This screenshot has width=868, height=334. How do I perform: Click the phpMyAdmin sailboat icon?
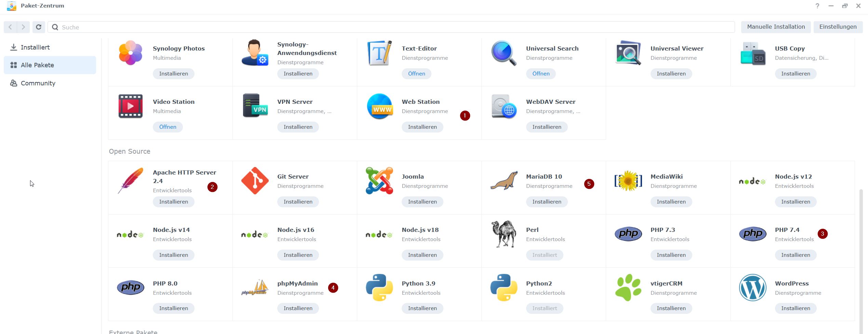pos(255,287)
